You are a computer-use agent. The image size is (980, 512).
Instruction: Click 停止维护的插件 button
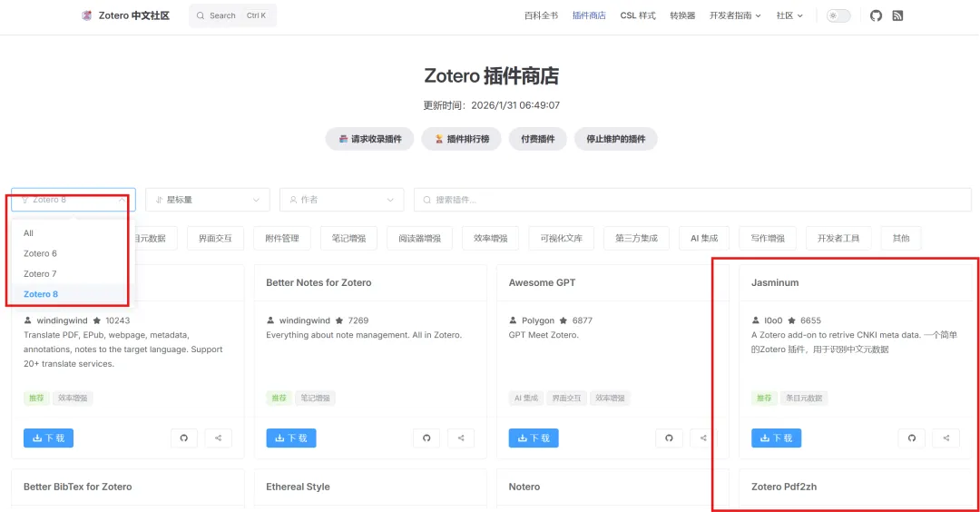pyautogui.click(x=615, y=139)
